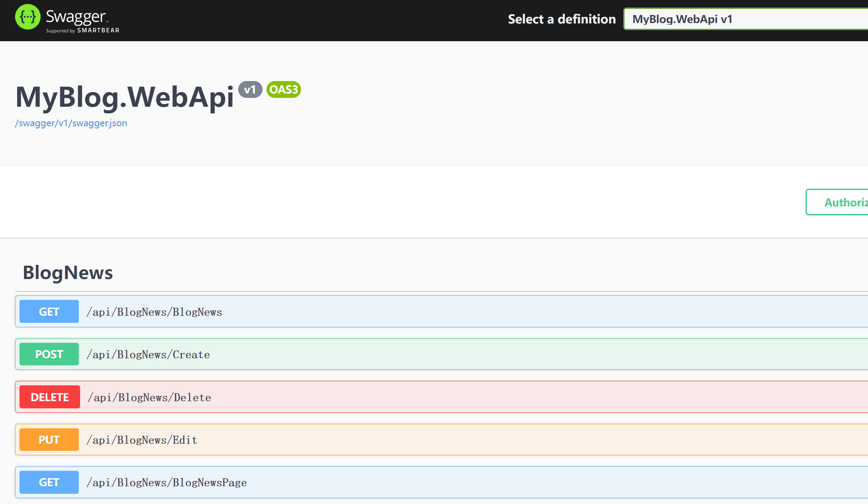868x504 pixels.
Task: Collapse the BlogNews section header
Action: tap(68, 272)
